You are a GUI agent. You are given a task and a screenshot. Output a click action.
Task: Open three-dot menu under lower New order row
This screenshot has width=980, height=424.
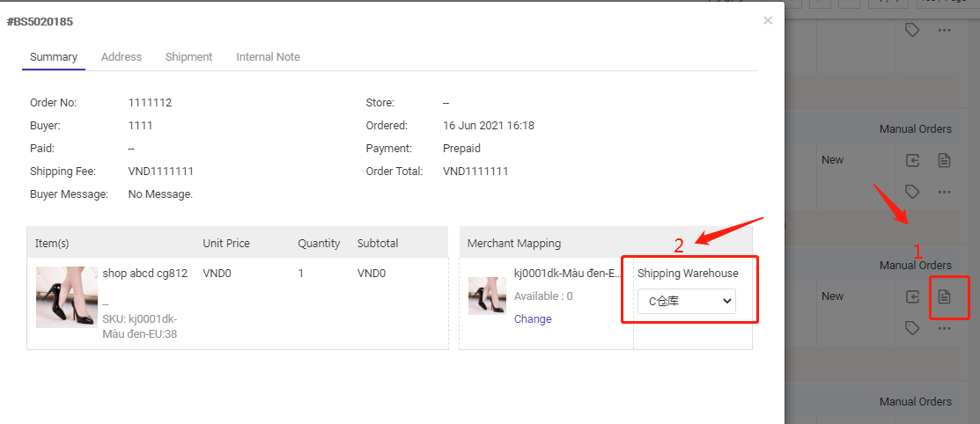[x=945, y=328]
